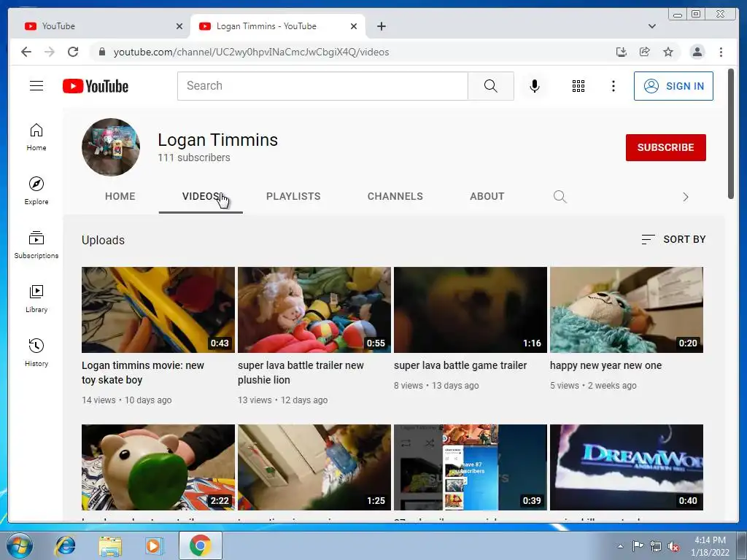Play the 0:55 plushie lion thumbnail
The width and height of the screenshot is (747, 560).
[314, 309]
